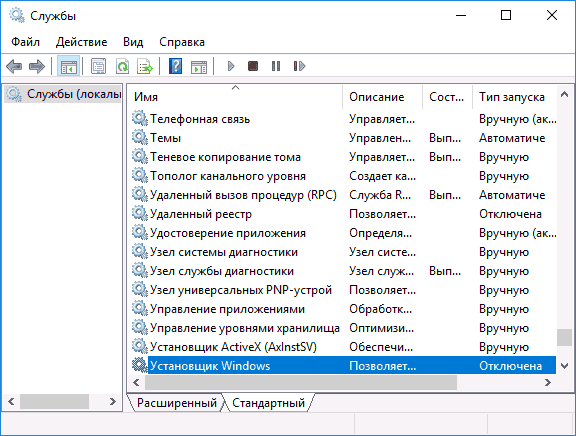Click the services list vertical scrollbar thumb
The image size is (576, 436).
click(x=565, y=337)
